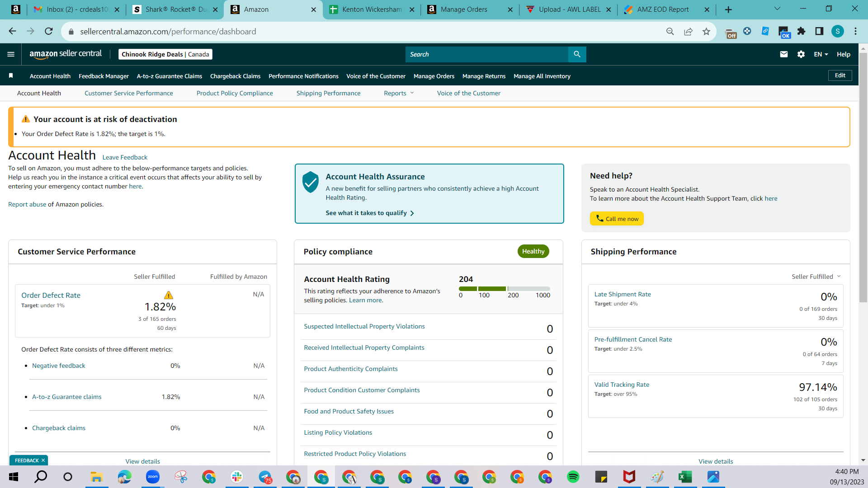Toggle the browser side panel icon

coord(819,31)
